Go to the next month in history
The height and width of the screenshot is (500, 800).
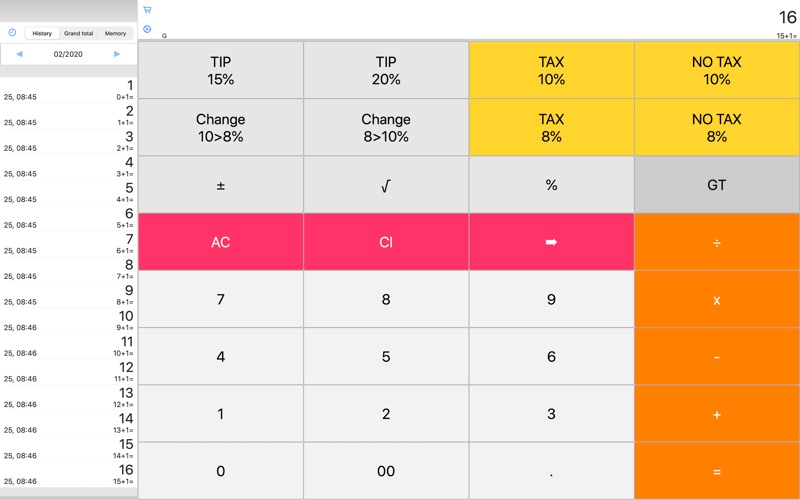coord(117,54)
